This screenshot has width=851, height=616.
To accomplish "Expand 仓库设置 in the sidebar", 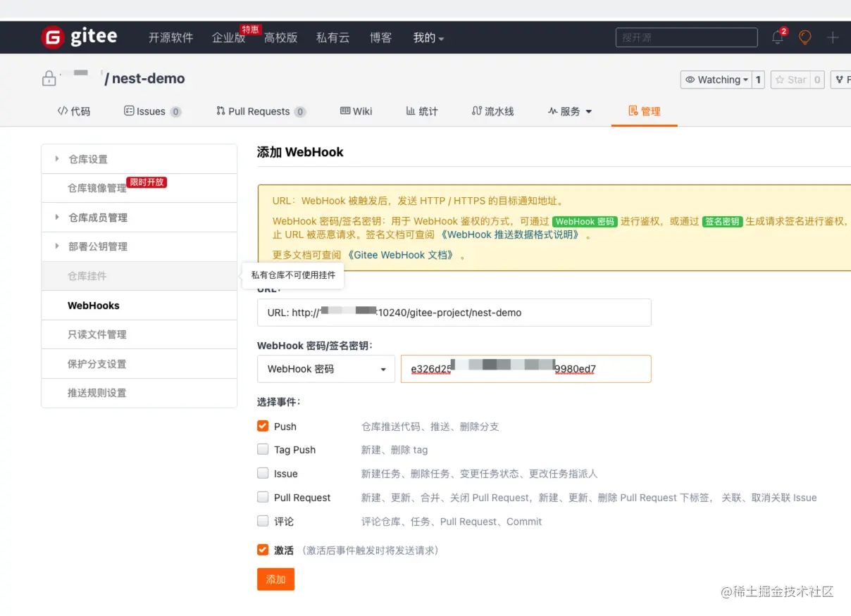I will (139, 159).
